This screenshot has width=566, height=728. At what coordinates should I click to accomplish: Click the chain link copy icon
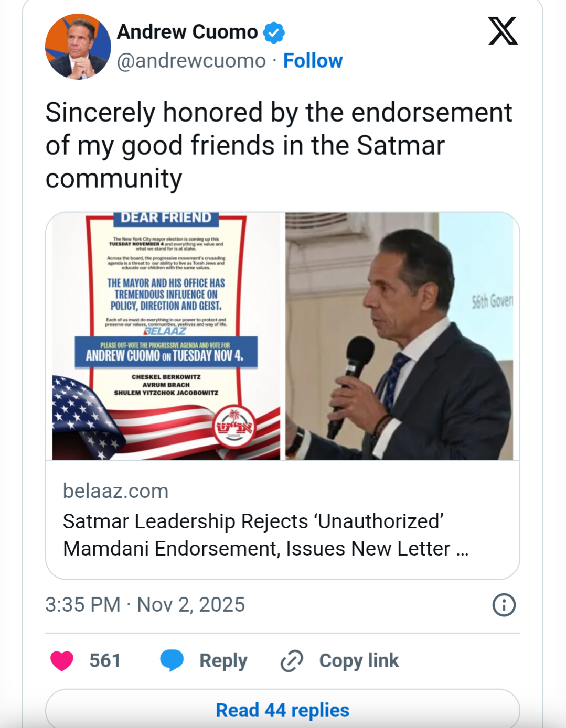pyautogui.click(x=292, y=660)
